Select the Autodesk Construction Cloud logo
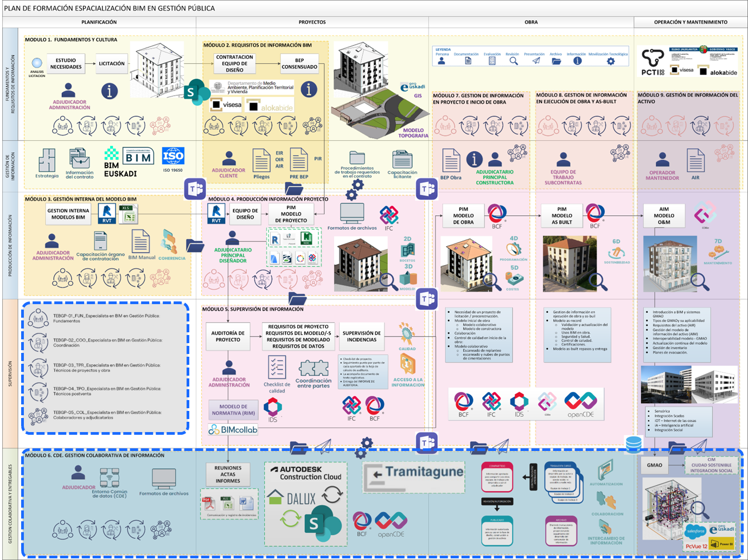The height and width of the screenshot is (560, 748). click(305, 473)
